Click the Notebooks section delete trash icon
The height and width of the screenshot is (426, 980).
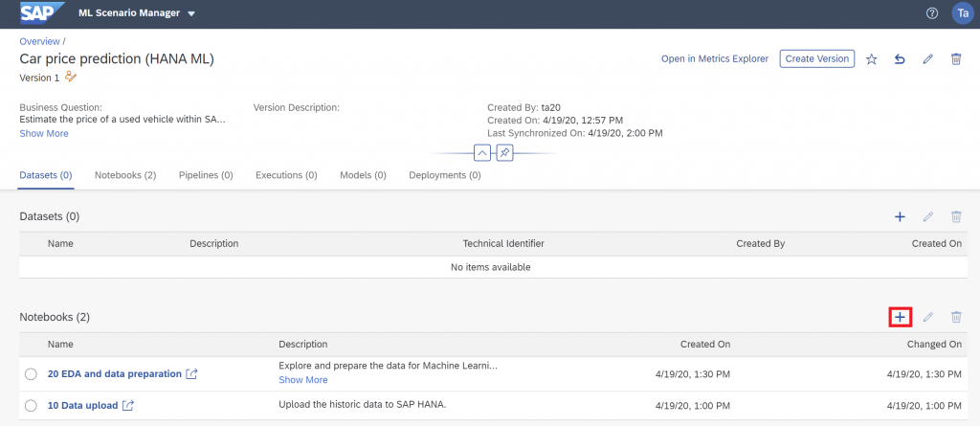click(956, 317)
